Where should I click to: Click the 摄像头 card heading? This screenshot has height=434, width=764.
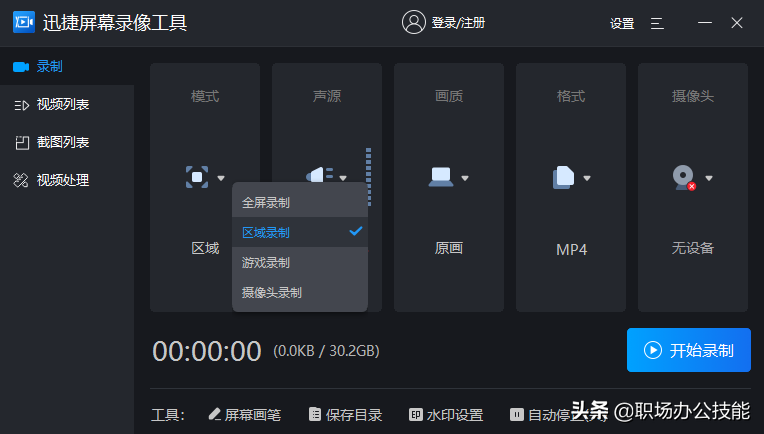[693, 96]
